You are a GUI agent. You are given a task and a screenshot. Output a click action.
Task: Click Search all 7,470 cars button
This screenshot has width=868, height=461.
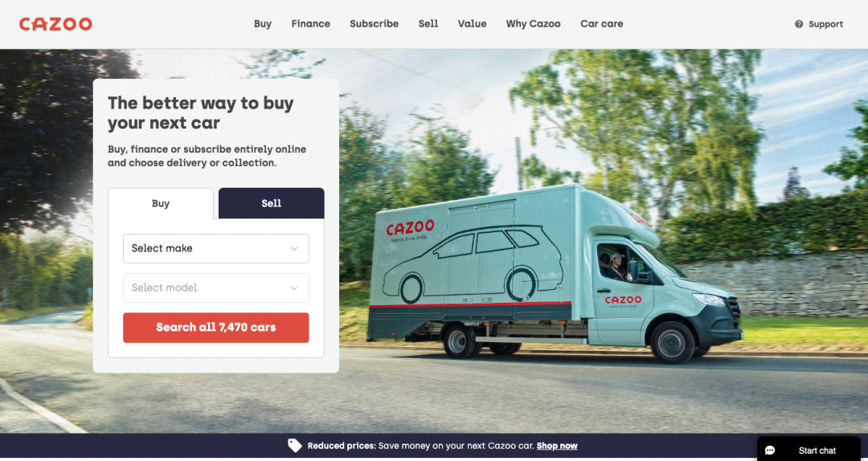216,328
